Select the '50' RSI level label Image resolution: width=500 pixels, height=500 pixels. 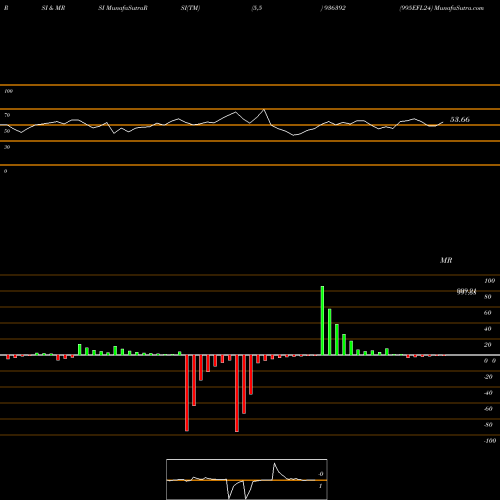[7, 131]
